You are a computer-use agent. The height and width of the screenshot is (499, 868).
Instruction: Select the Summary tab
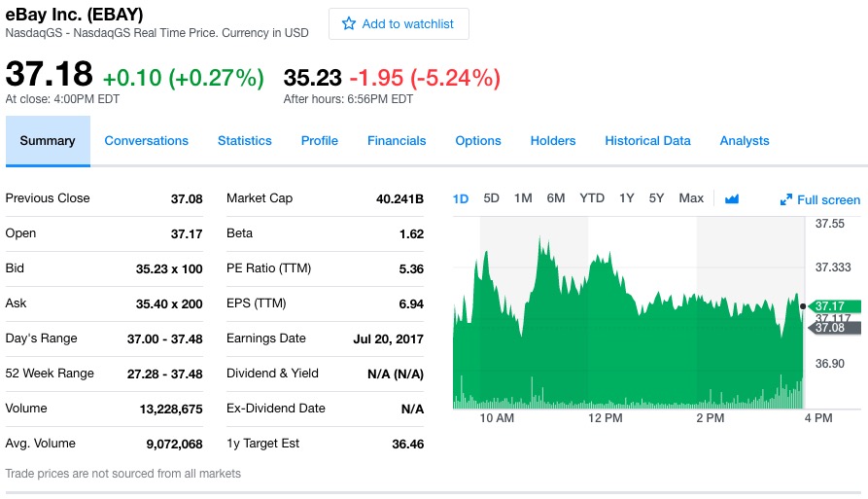coord(48,141)
